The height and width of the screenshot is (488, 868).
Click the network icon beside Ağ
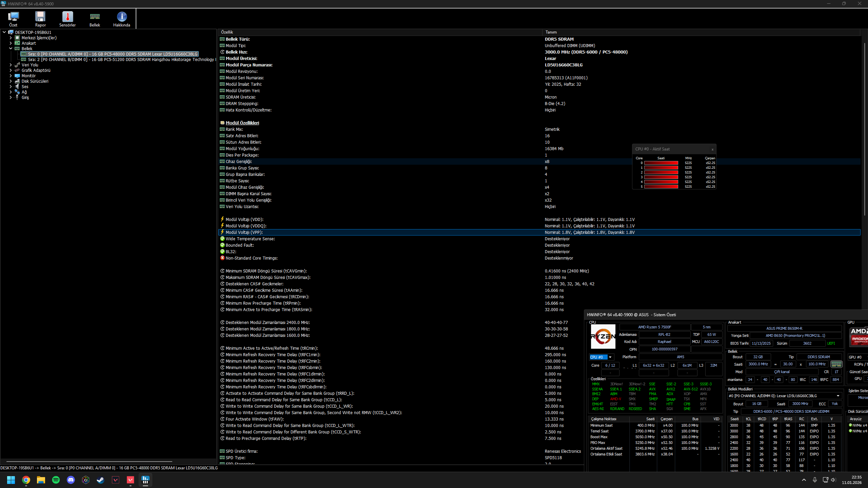pyautogui.click(x=17, y=92)
